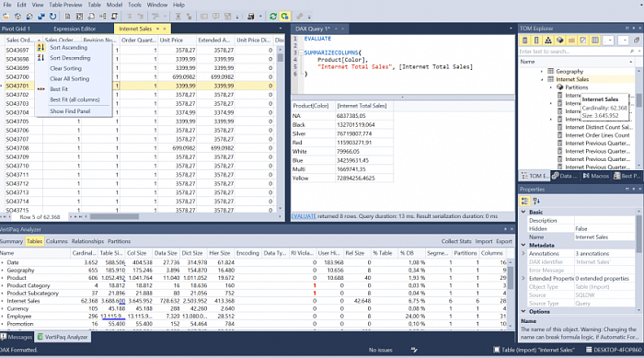Viewport: 644px width, 358px height.
Task: Select Geography table in TOM Explorer
Action: tap(569, 72)
